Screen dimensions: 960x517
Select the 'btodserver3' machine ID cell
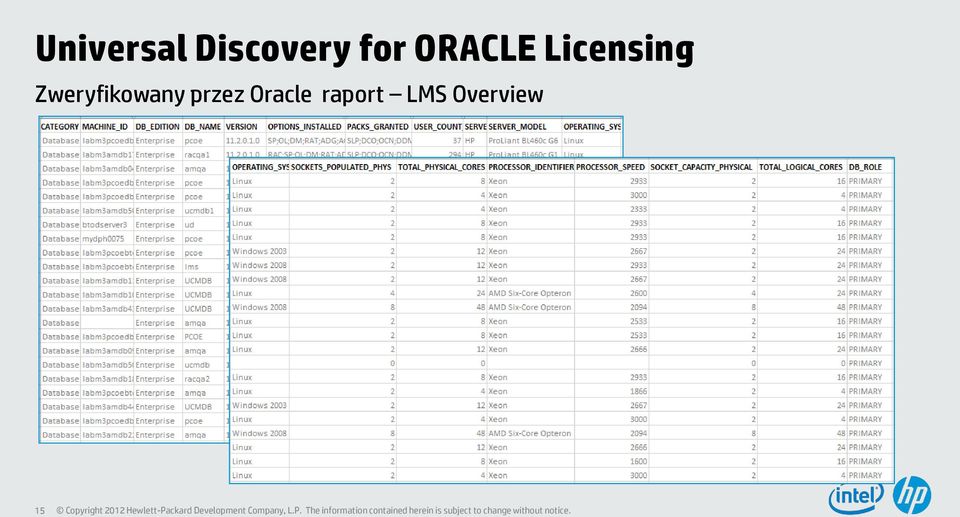coord(105,225)
